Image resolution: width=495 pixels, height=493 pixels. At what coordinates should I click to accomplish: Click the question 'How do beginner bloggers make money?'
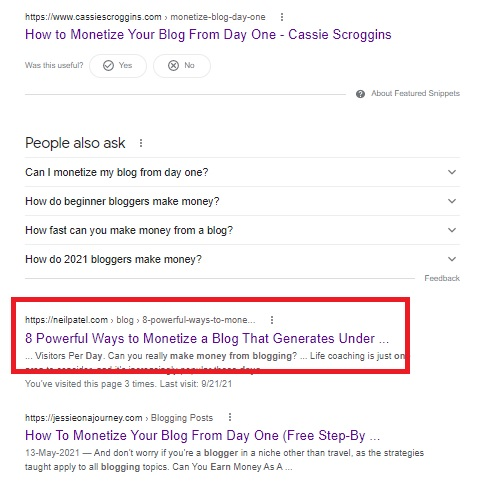point(122,201)
